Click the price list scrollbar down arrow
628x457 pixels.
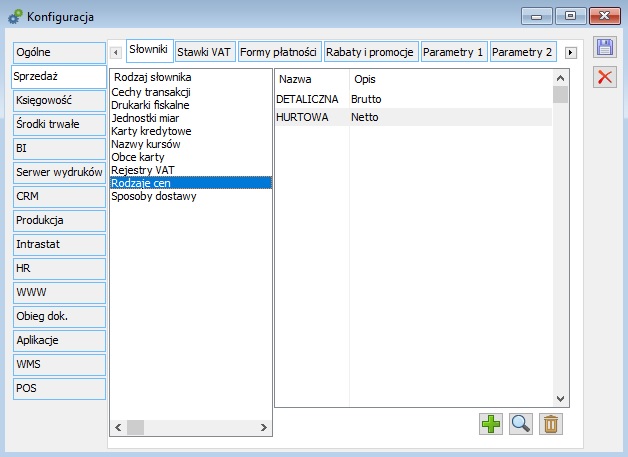(560, 399)
